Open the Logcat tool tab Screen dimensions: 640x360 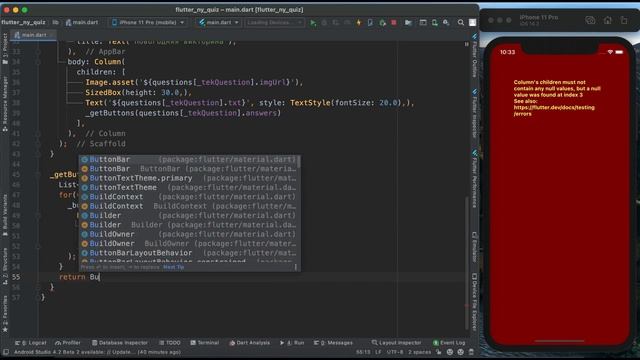pos(31,343)
